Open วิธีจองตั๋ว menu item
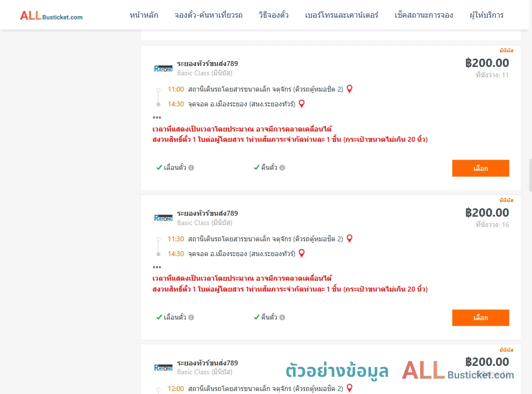This screenshot has width=532, height=394. pos(273,15)
